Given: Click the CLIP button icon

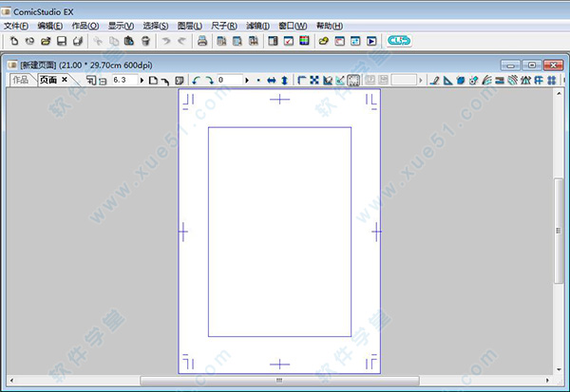Looking at the screenshot, I should pos(399,42).
